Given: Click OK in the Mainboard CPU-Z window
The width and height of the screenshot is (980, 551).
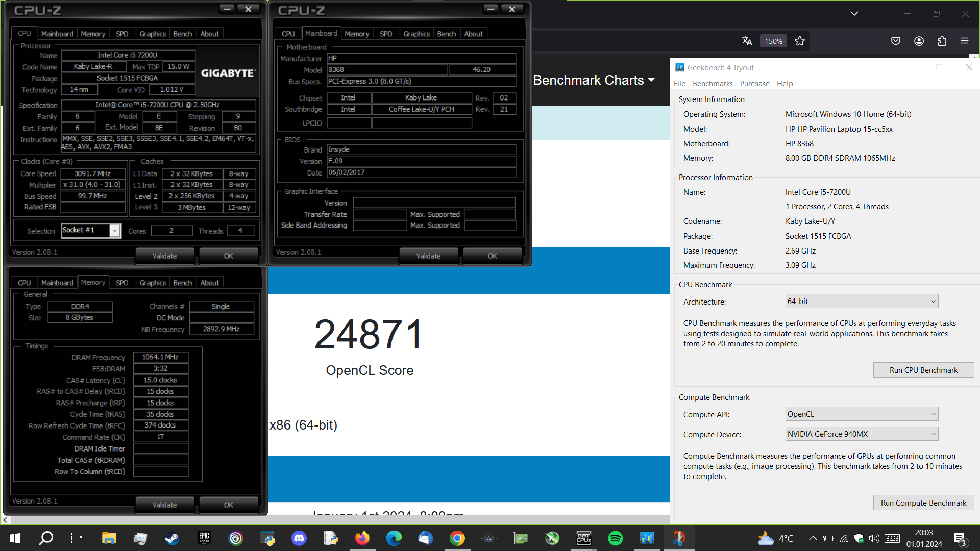Looking at the screenshot, I should click(x=492, y=256).
